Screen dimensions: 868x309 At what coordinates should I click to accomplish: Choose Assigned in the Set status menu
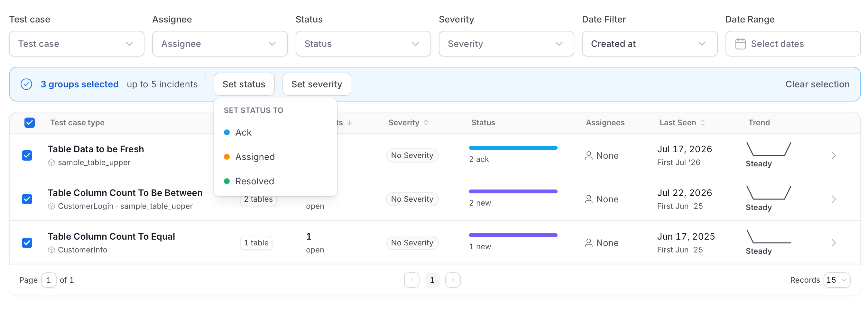(275, 157)
